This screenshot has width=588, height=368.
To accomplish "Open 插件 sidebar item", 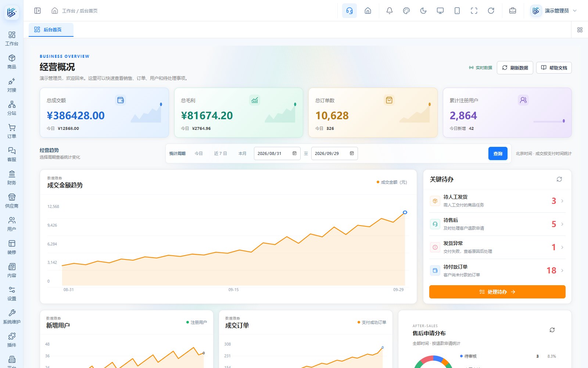I will click(x=12, y=340).
